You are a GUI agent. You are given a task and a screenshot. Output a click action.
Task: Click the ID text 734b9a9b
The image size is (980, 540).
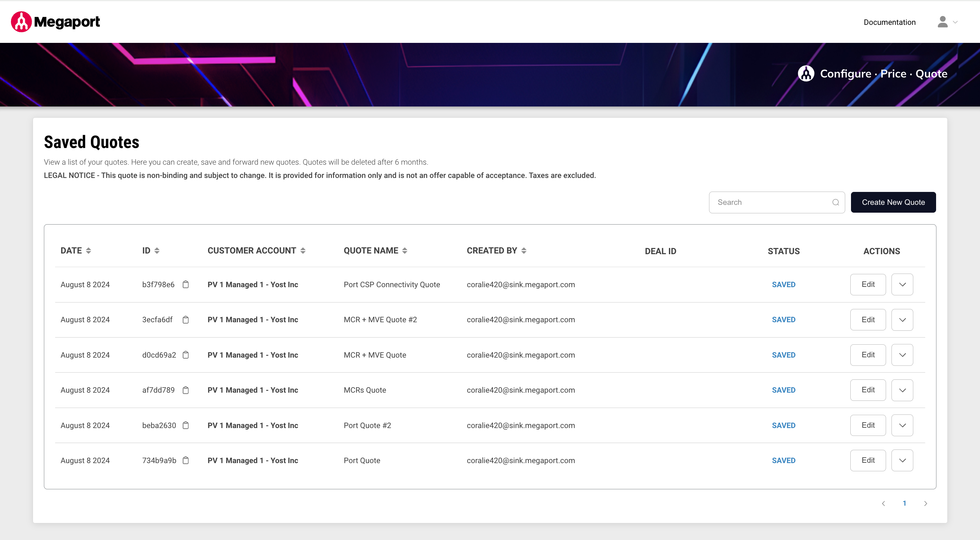(159, 460)
